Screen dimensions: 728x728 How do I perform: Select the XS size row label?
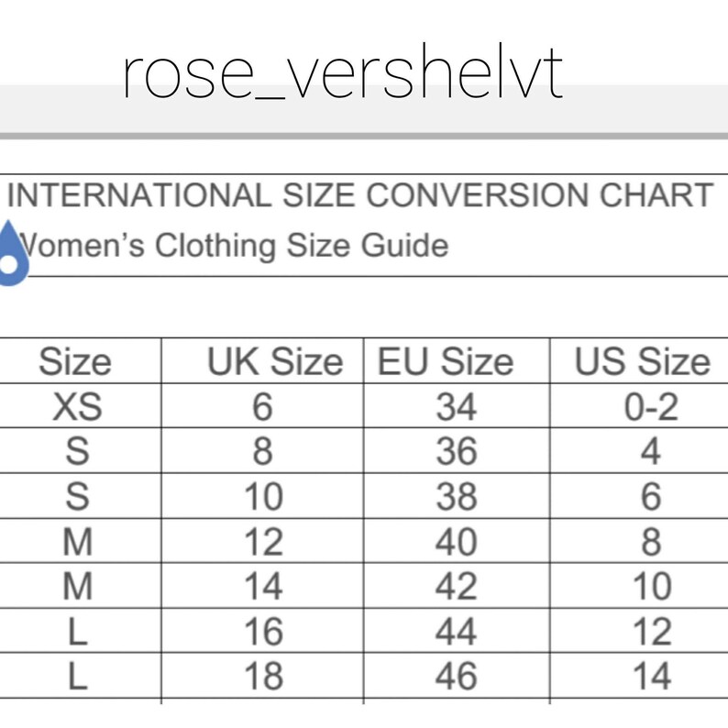[77, 407]
